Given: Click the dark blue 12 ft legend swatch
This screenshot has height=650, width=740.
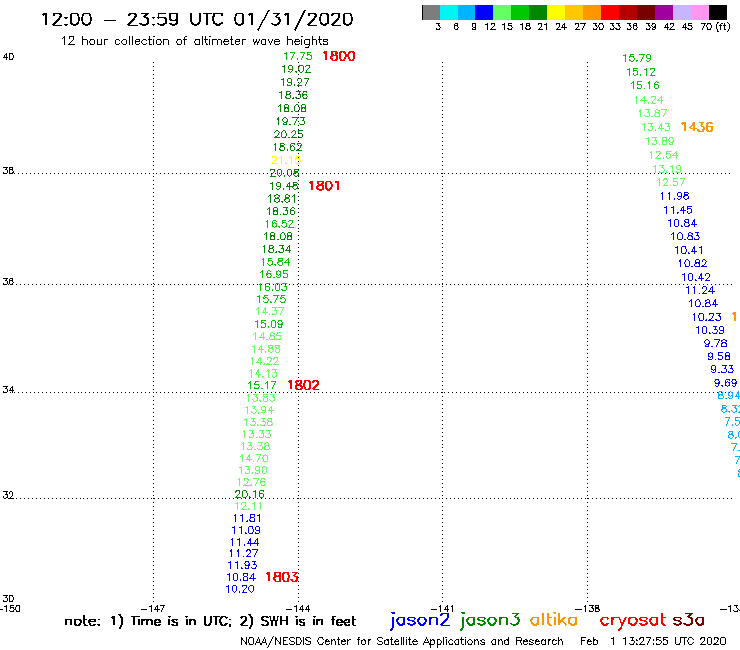Looking at the screenshot, I should [484, 12].
